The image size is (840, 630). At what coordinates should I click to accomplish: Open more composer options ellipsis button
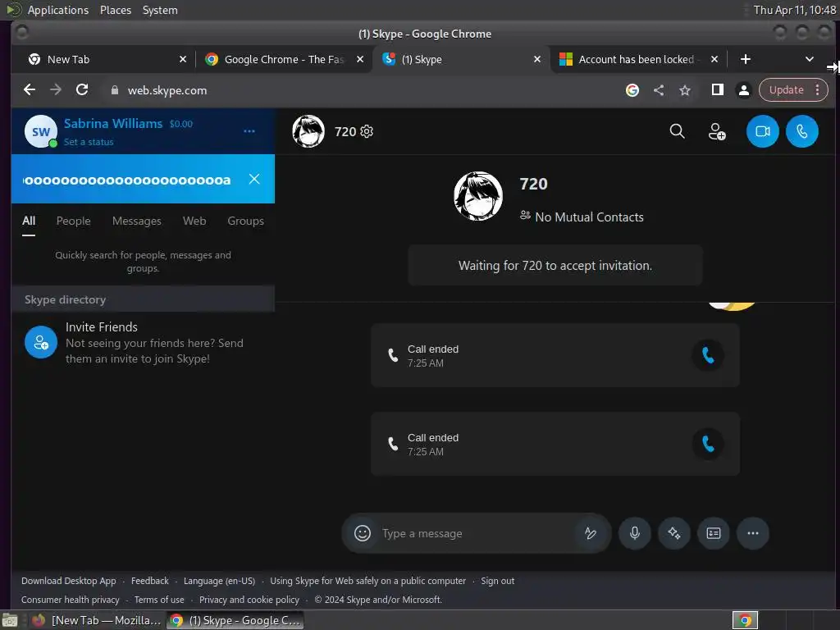point(753,533)
